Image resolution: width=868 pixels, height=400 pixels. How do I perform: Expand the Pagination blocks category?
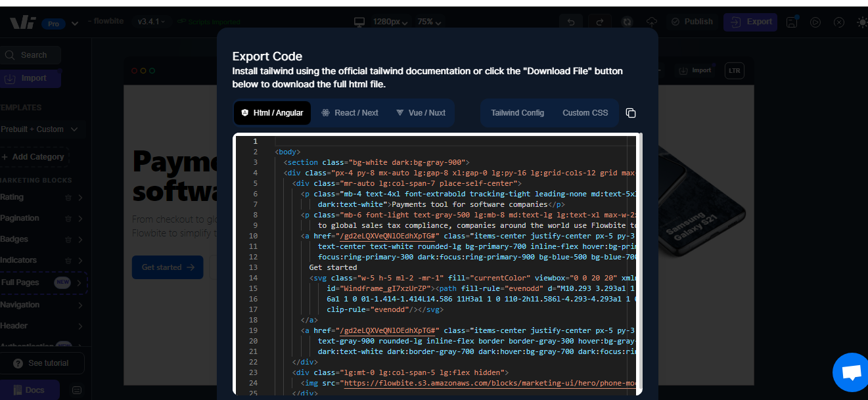[x=80, y=219]
